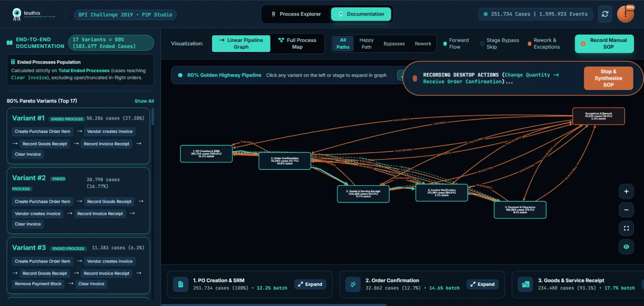644x306 pixels.
Task: Toggle graph visibility with the eye button
Action: click(x=626, y=247)
